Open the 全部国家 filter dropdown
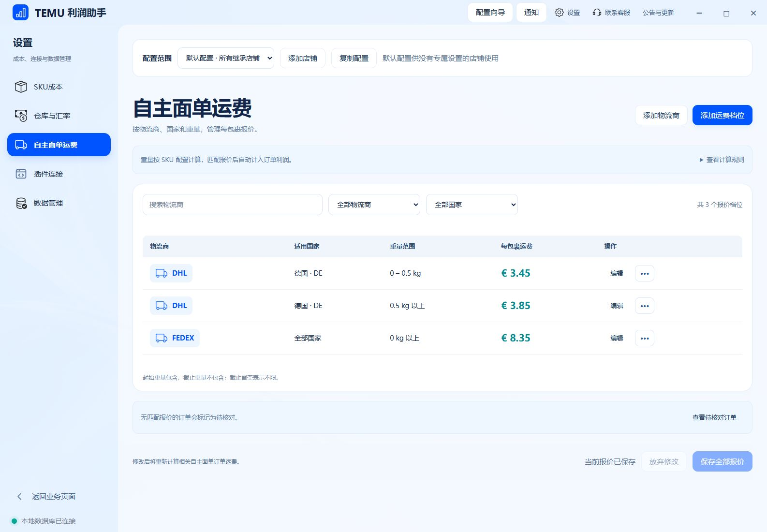 (472, 205)
